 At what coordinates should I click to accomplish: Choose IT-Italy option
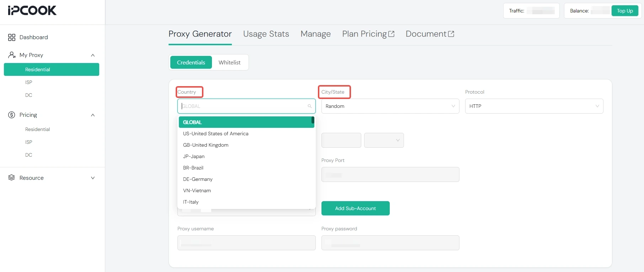coord(246,202)
